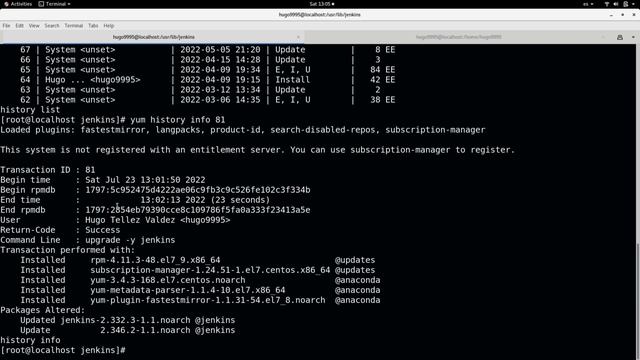Screen dimensions: 640x360
Task: Click 'Packages Altered:' heading
Action: pos(42,310)
